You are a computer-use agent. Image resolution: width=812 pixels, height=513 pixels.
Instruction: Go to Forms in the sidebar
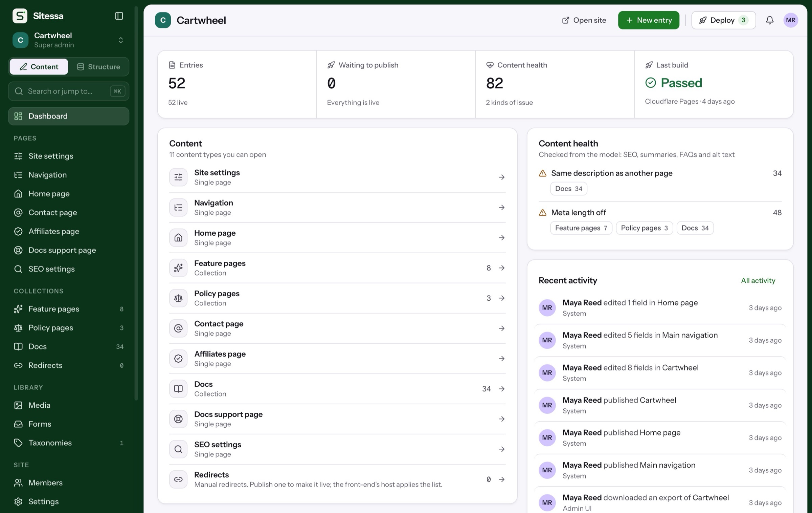69,424
